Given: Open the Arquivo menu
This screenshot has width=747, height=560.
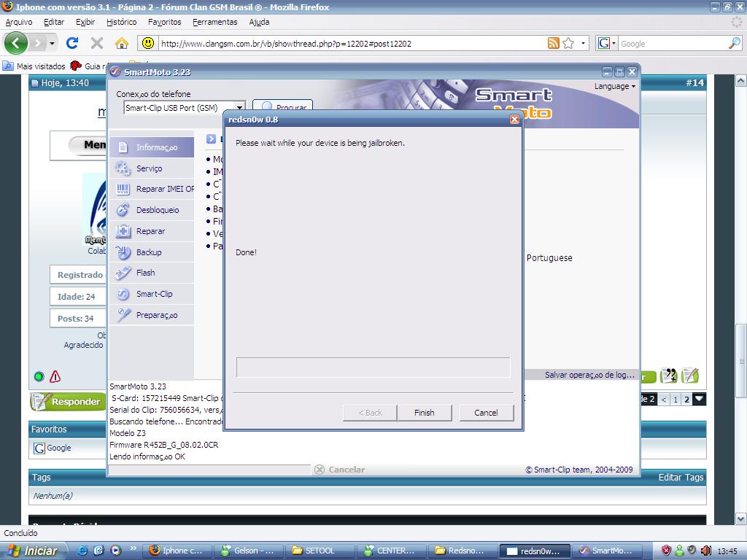Looking at the screenshot, I should pyautogui.click(x=19, y=22).
